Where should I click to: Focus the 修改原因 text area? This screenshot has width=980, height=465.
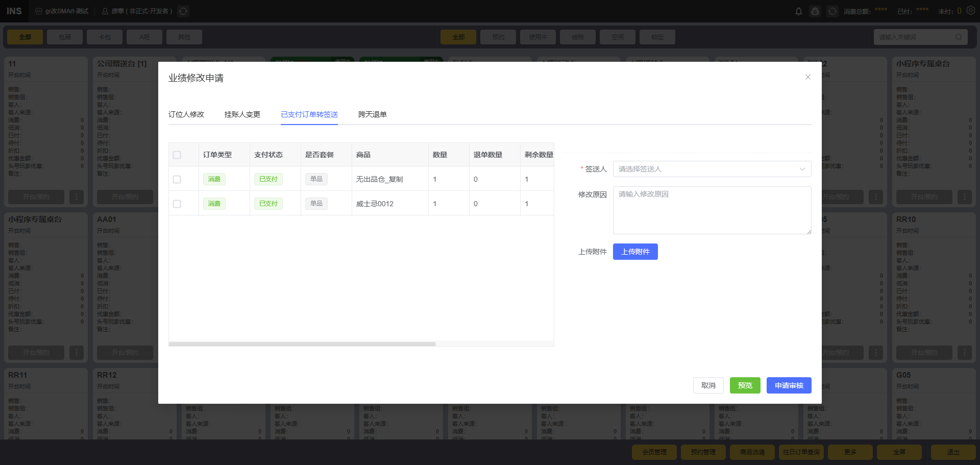(x=712, y=210)
